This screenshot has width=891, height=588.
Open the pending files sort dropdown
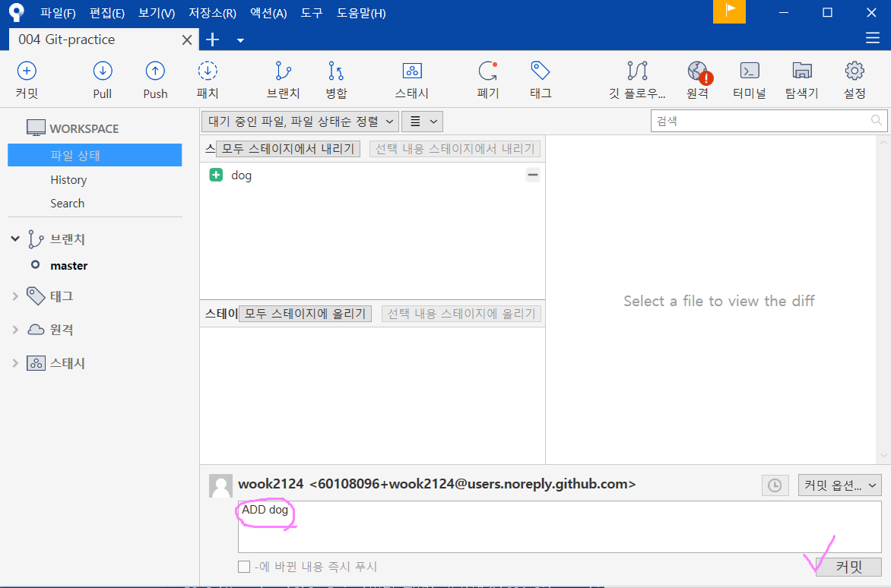pyautogui.click(x=300, y=122)
